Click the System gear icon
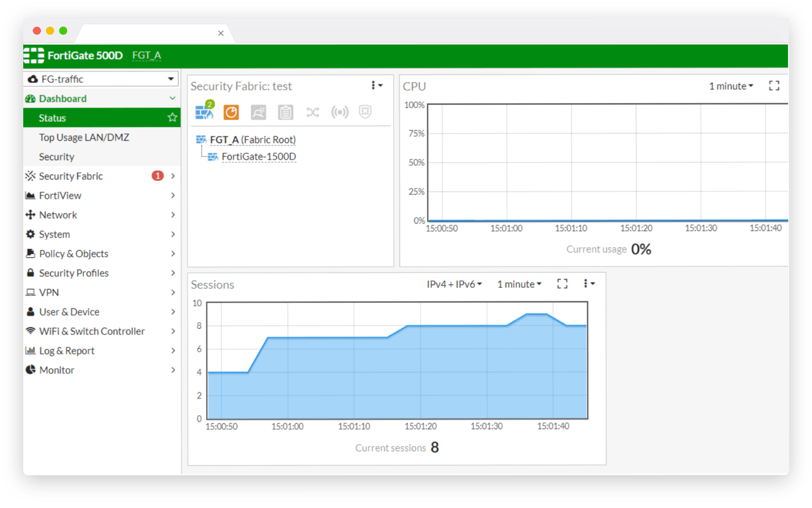 coord(30,234)
